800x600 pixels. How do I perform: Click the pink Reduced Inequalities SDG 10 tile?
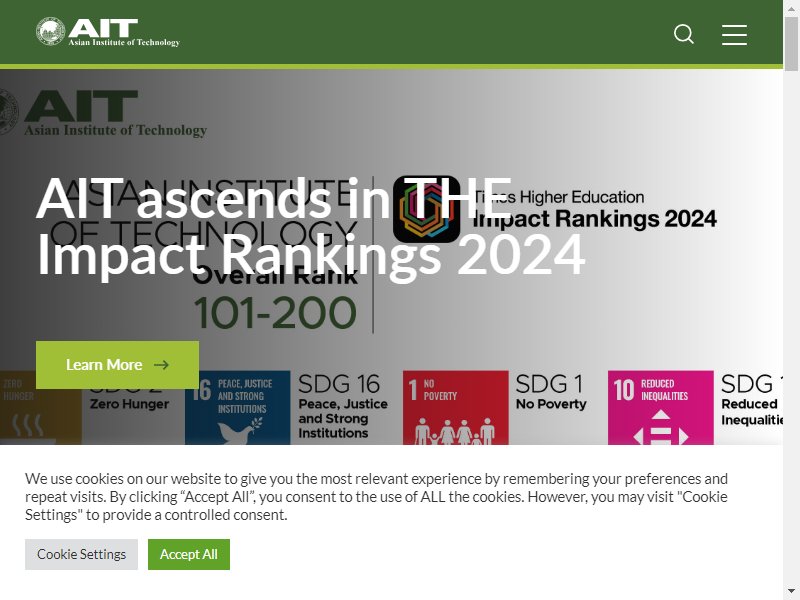pos(661,408)
